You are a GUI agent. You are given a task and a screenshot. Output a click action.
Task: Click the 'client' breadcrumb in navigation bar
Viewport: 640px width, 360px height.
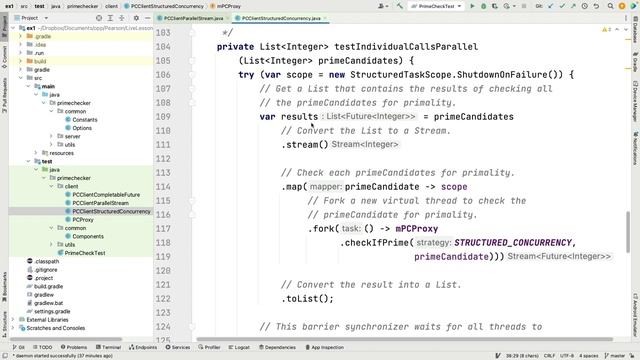click(x=111, y=6)
